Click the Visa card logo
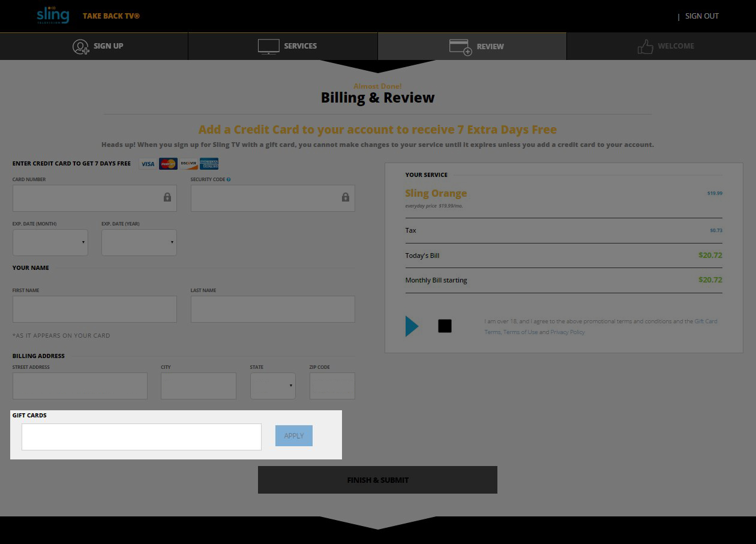Image resolution: width=756 pixels, height=544 pixels. (148, 164)
